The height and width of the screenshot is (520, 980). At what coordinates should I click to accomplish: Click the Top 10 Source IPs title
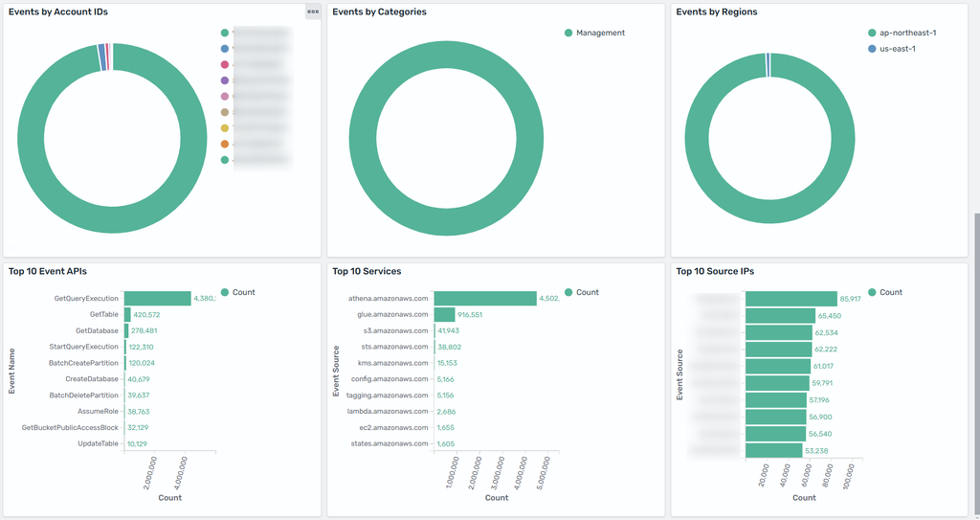click(x=715, y=272)
